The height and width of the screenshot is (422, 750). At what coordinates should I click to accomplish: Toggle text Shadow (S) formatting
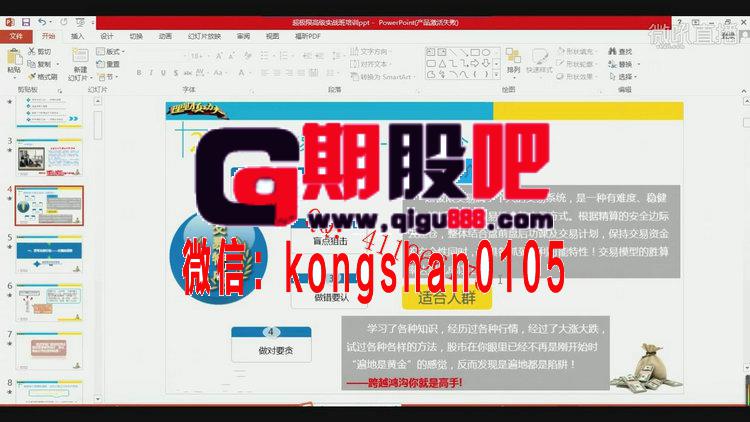pyautogui.click(x=176, y=73)
